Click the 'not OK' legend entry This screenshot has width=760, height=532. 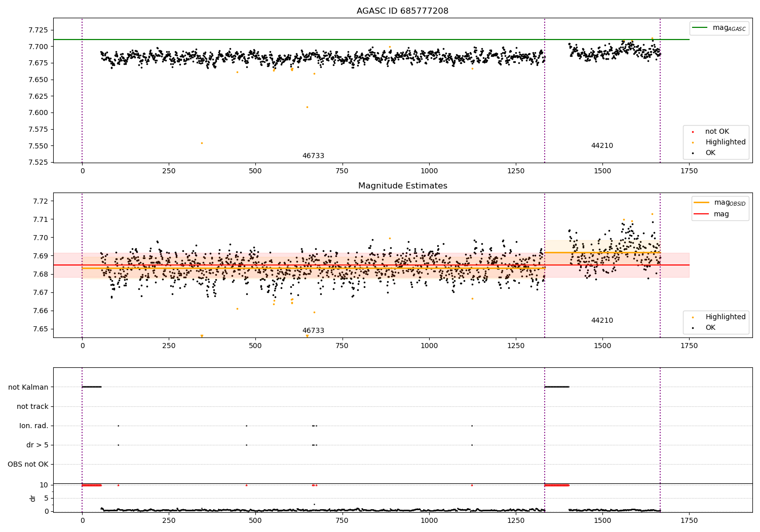717,132
